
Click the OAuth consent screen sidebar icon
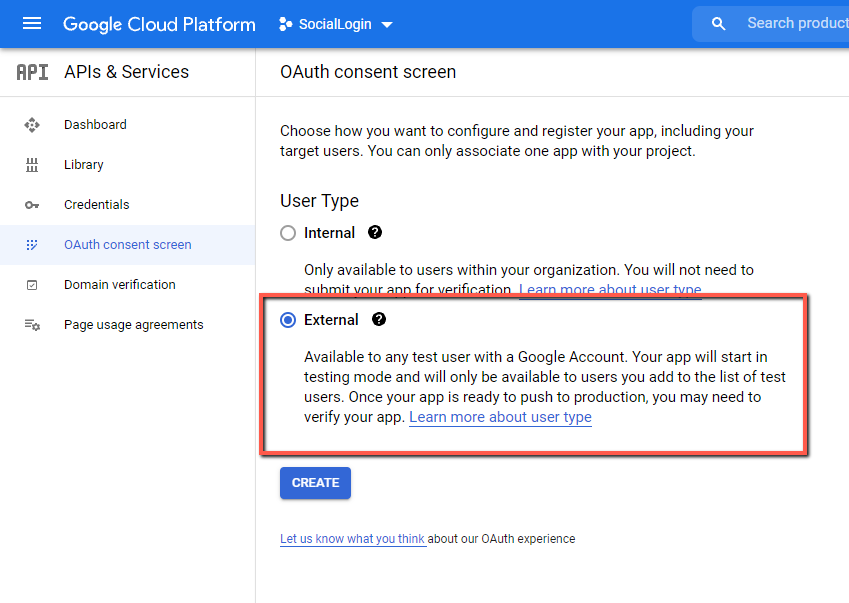click(x=32, y=245)
